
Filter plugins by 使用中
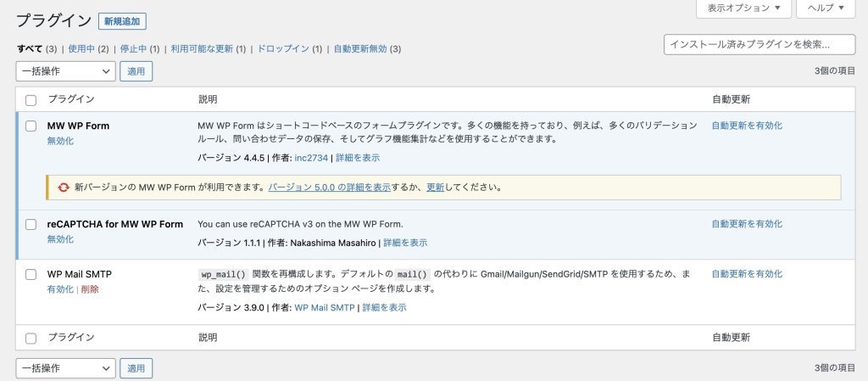(81, 48)
